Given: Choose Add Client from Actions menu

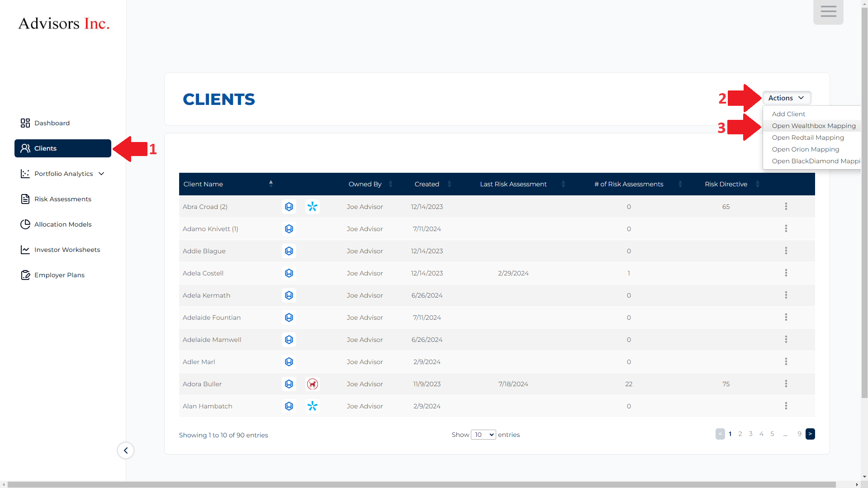Looking at the screenshot, I should [788, 114].
